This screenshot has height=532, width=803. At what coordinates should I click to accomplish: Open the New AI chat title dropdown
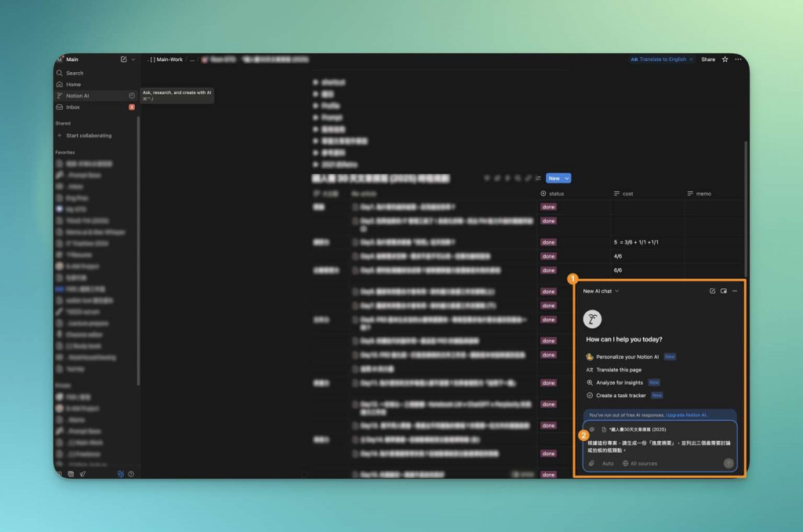(x=601, y=291)
